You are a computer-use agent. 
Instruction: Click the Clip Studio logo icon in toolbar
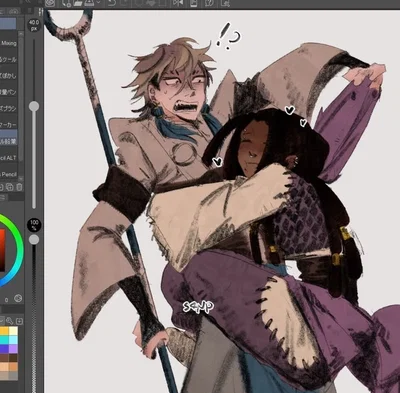click(x=50, y=3)
